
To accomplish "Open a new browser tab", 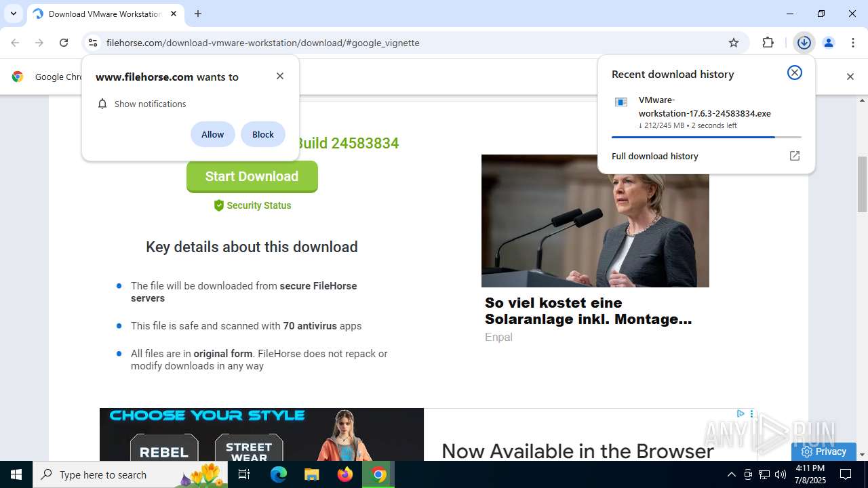I will tap(198, 14).
